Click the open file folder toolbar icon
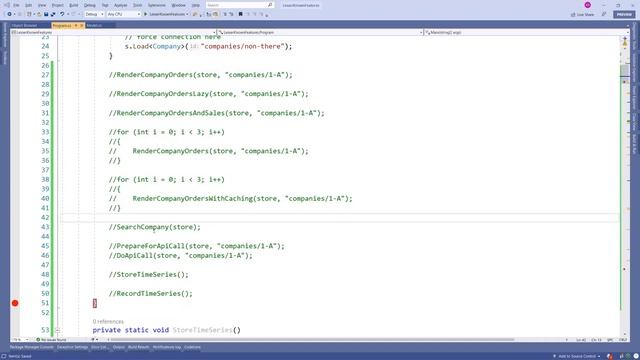Viewport: 640px width, 360px height. tap(39, 14)
